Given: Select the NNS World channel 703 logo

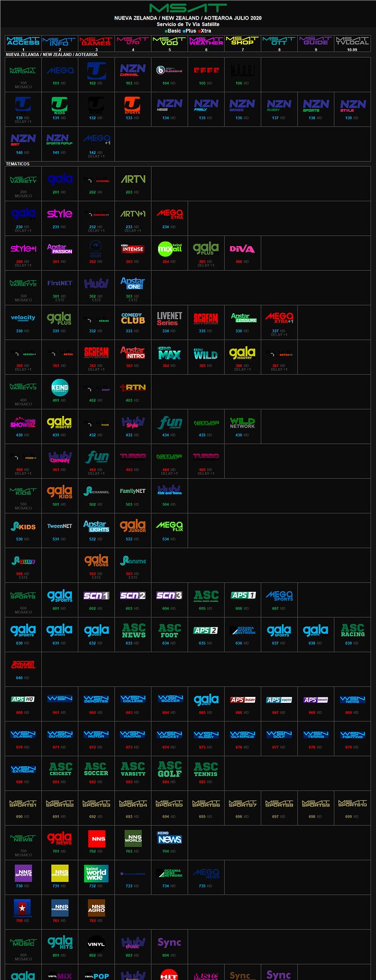Looking at the screenshot, I should tap(133, 838).
